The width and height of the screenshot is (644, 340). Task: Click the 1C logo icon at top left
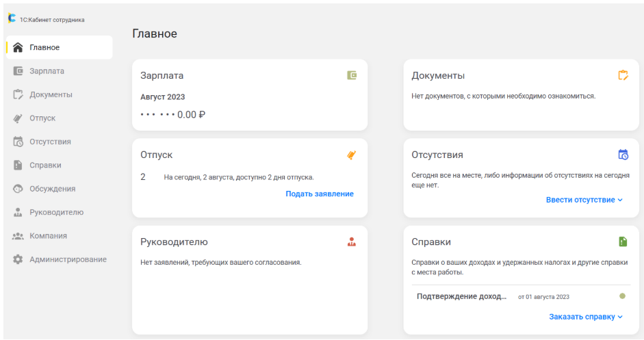tap(12, 19)
